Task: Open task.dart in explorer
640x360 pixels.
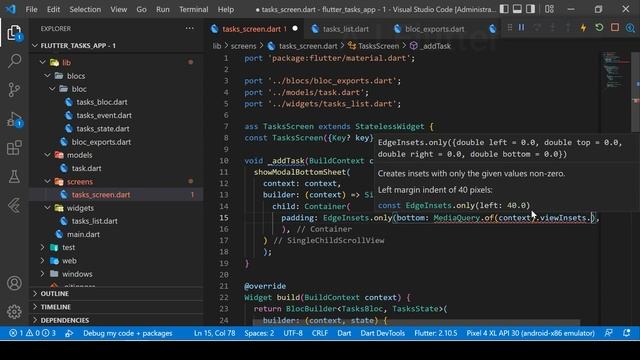Action: (x=87, y=168)
